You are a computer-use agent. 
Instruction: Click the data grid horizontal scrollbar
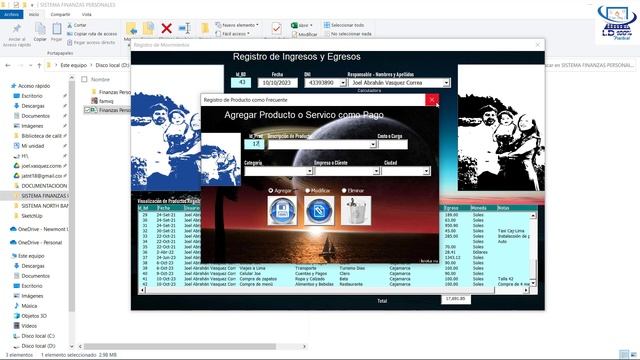(320, 290)
